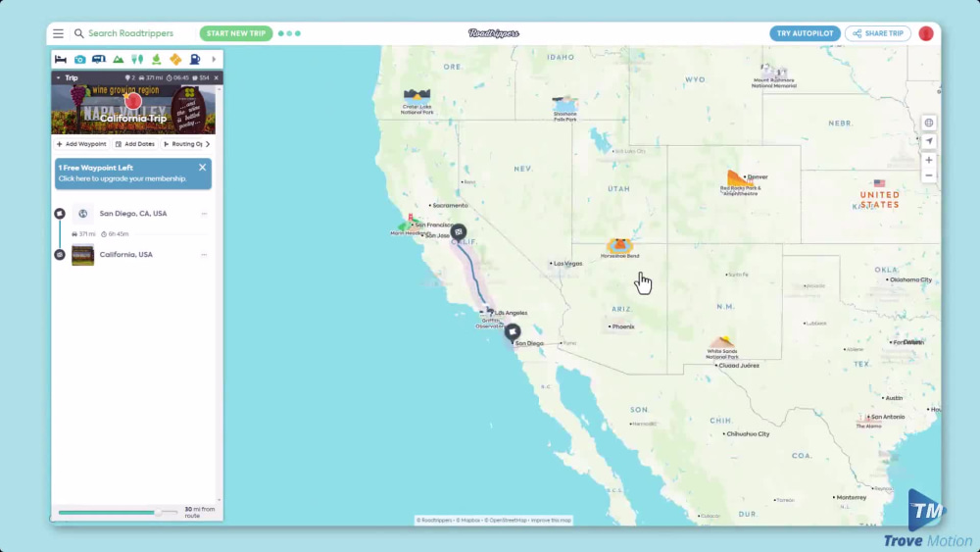Click the destination flag pin near Calif.

point(458,232)
